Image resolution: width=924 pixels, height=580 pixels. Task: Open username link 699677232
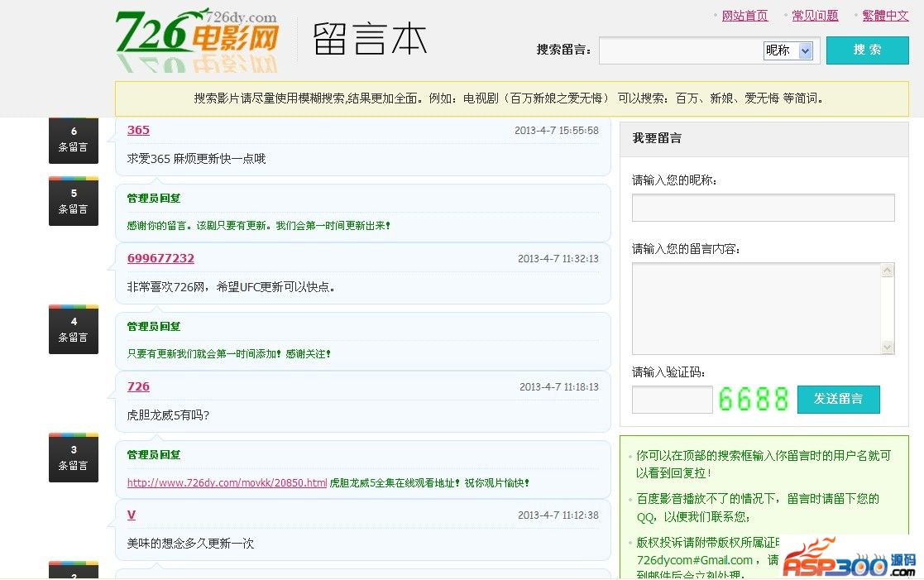pyautogui.click(x=160, y=258)
